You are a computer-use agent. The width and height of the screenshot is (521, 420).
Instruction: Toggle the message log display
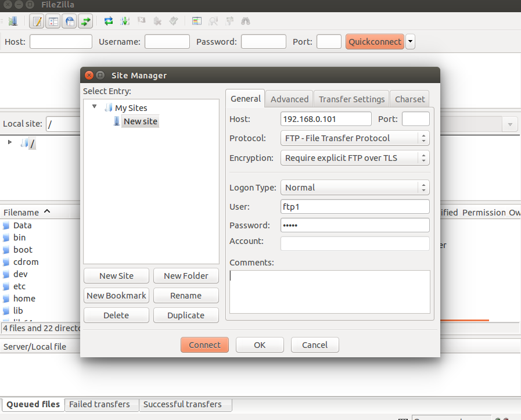click(37, 21)
